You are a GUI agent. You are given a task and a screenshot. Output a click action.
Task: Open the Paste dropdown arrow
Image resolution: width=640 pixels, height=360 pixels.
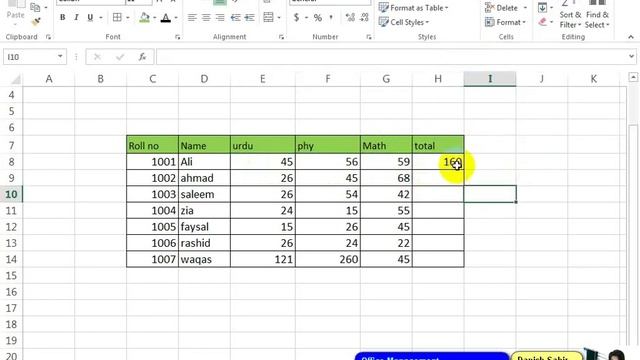click(x=16, y=24)
